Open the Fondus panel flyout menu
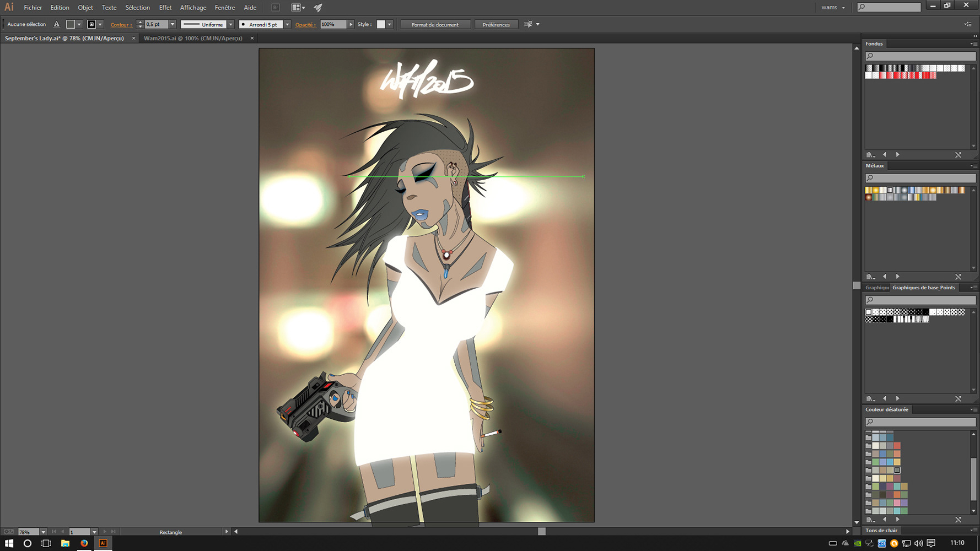This screenshot has height=551, width=980. pyautogui.click(x=973, y=44)
